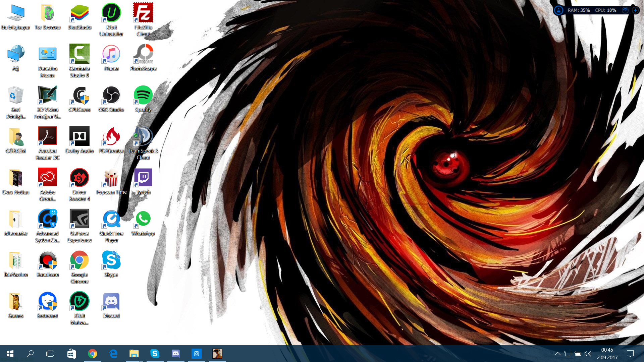This screenshot has width=644, height=362.
Task: Select the GeForce Experience shortcut
Action: coord(79,226)
